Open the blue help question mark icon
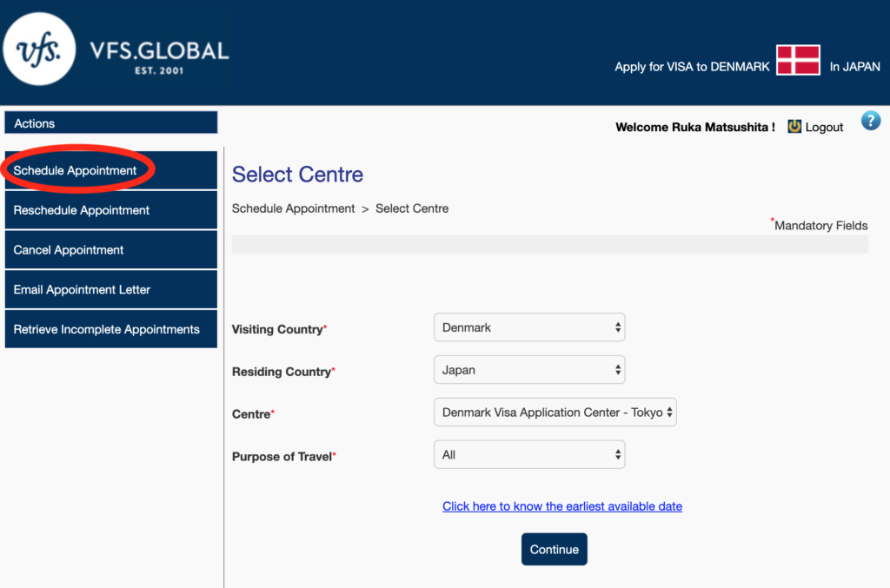This screenshot has height=588, width=890. coord(871,120)
